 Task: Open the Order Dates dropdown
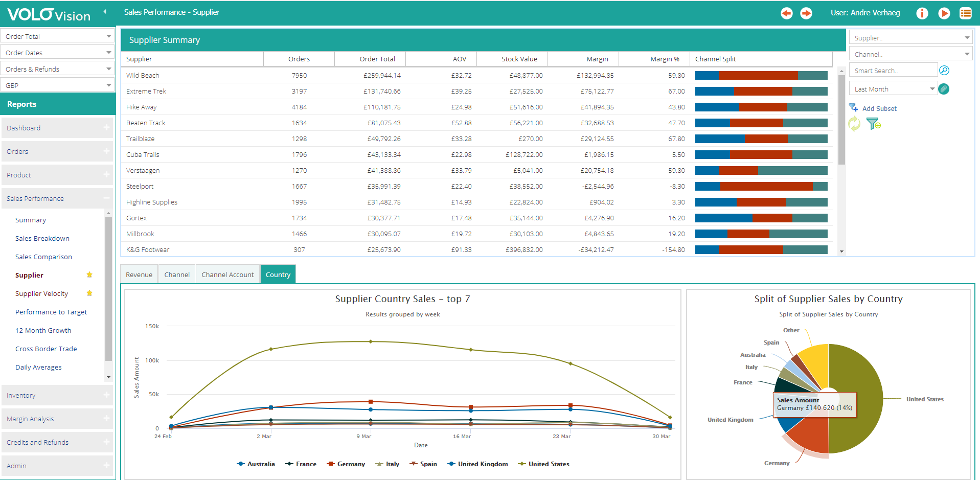coord(57,53)
